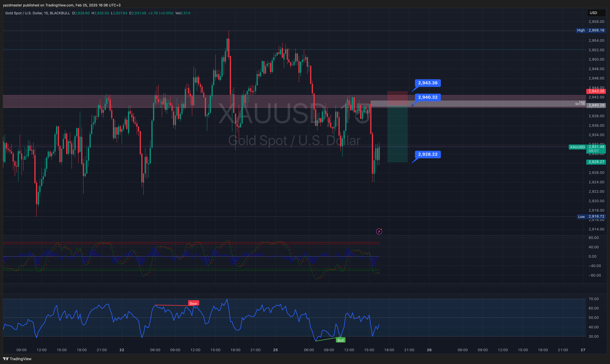Click the TradingView logo at bottom left
The image size is (610, 364).
pos(17,359)
